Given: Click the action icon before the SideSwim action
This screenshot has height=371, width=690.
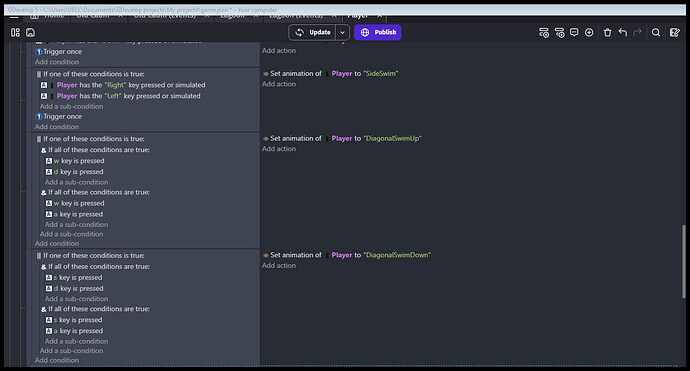Looking at the screenshot, I should point(266,73).
